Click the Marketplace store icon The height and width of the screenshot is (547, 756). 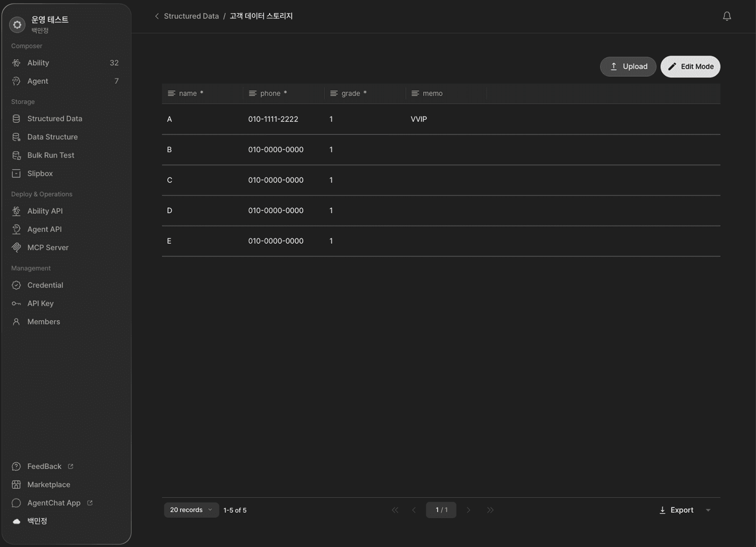coord(16,484)
